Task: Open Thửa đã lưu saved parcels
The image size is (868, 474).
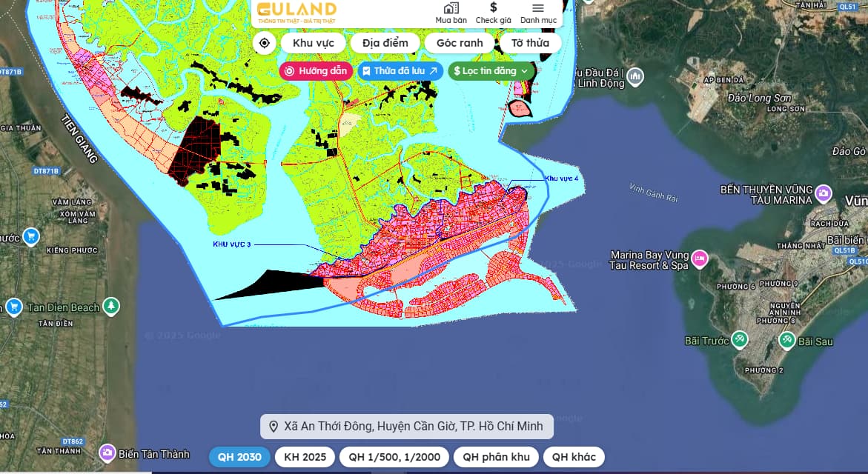Action: (x=400, y=71)
